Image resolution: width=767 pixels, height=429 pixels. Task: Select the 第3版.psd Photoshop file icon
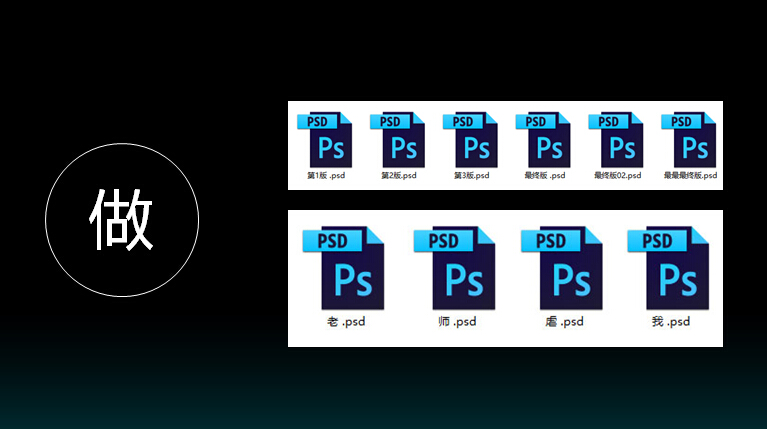coord(471,140)
